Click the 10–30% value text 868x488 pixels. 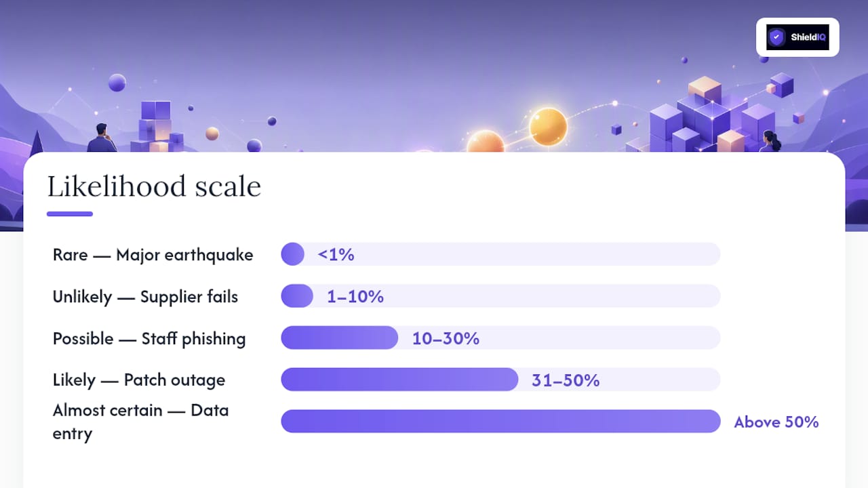(x=446, y=338)
